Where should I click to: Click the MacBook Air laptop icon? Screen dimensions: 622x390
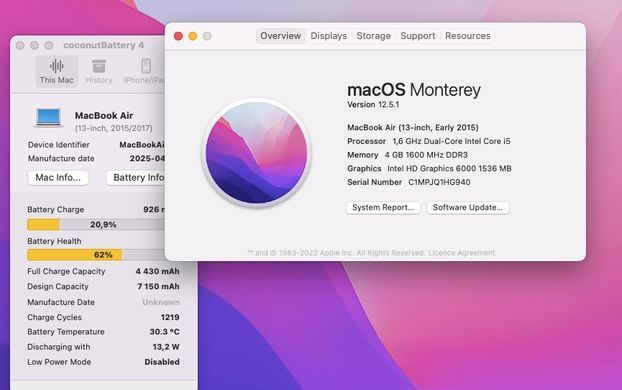tap(48, 118)
